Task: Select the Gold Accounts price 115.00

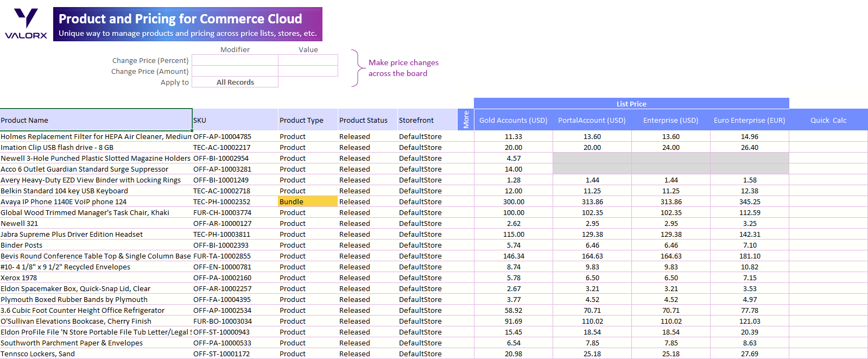Action: 514,234
